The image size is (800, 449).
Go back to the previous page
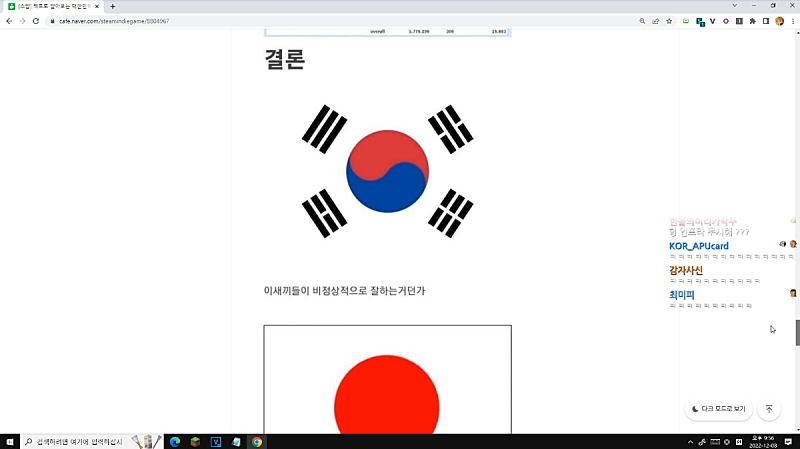[9, 21]
